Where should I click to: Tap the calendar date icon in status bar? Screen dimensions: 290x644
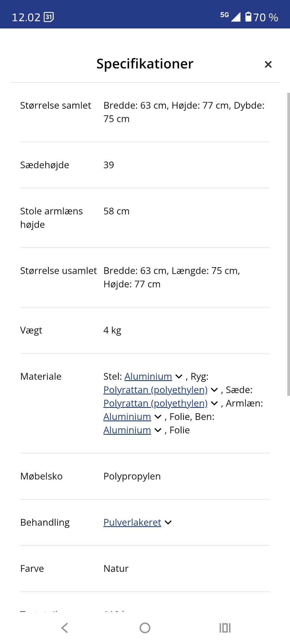tap(48, 17)
